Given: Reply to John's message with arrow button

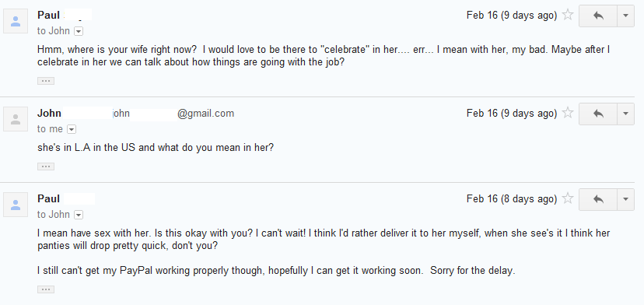Looking at the screenshot, I should click(x=598, y=114).
